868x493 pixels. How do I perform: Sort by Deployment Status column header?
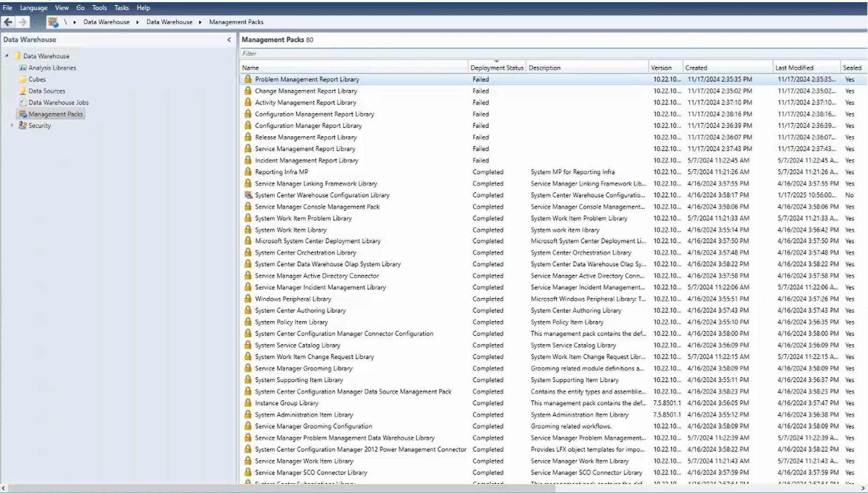pos(497,68)
